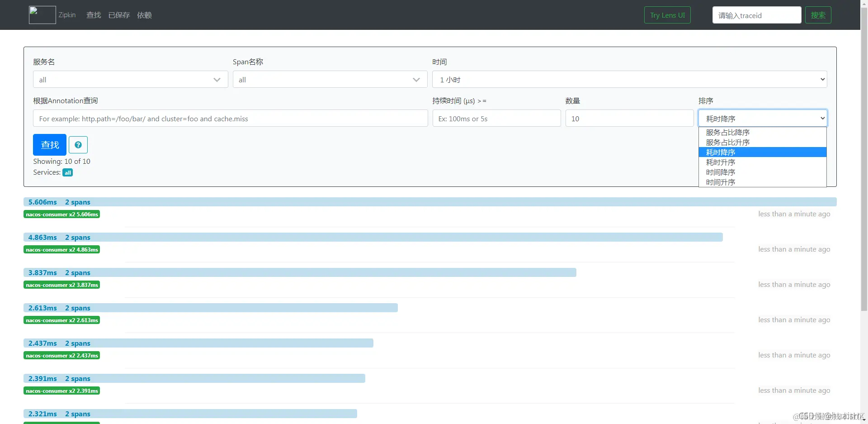Expand the Span名称 dropdown
The height and width of the screenshot is (424, 868).
point(330,80)
